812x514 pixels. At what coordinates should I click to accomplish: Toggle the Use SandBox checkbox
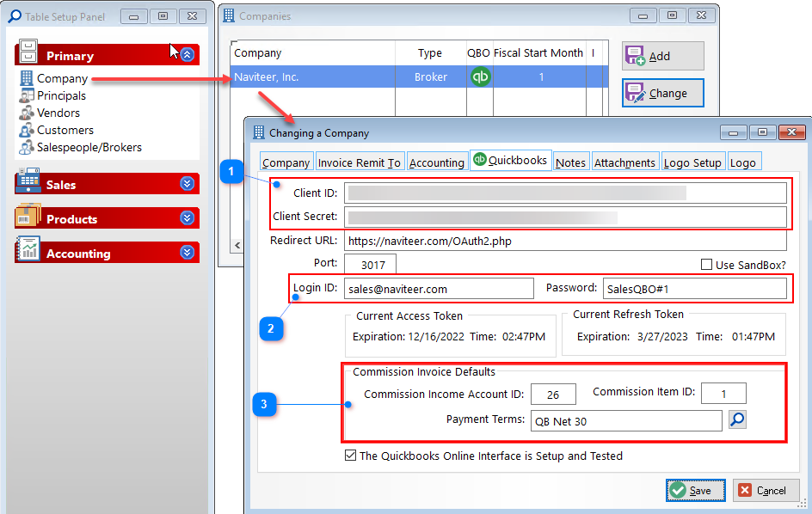[x=706, y=265]
